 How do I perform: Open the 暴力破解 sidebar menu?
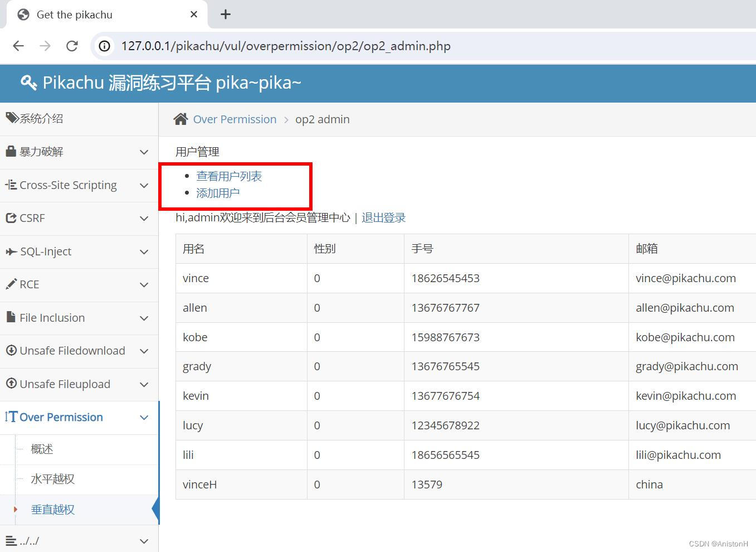click(79, 152)
